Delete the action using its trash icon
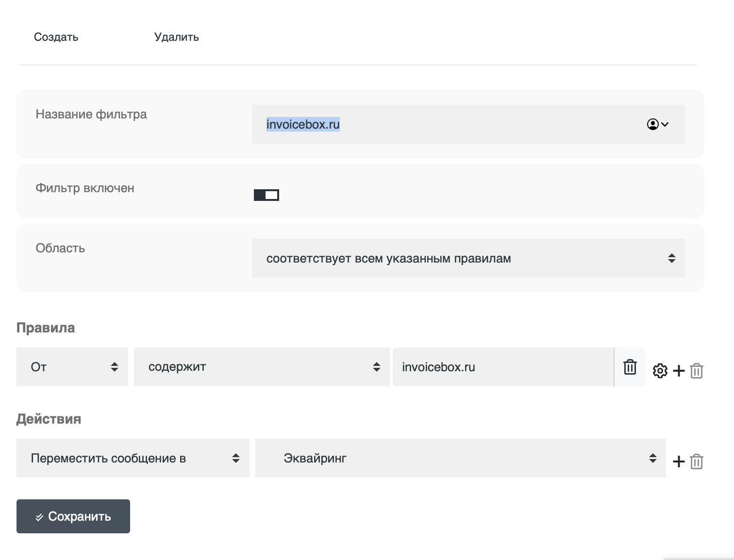Screen dimensions: 734x560 (697, 461)
